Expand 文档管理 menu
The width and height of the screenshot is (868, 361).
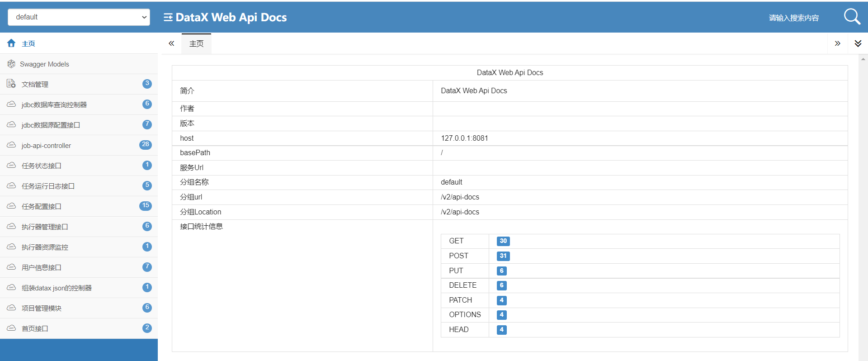click(x=79, y=84)
